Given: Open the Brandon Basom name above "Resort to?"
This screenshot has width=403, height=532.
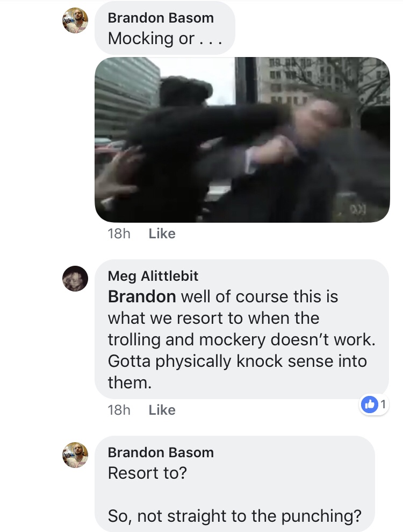Looking at the screenshot, I should coord(161,452).
